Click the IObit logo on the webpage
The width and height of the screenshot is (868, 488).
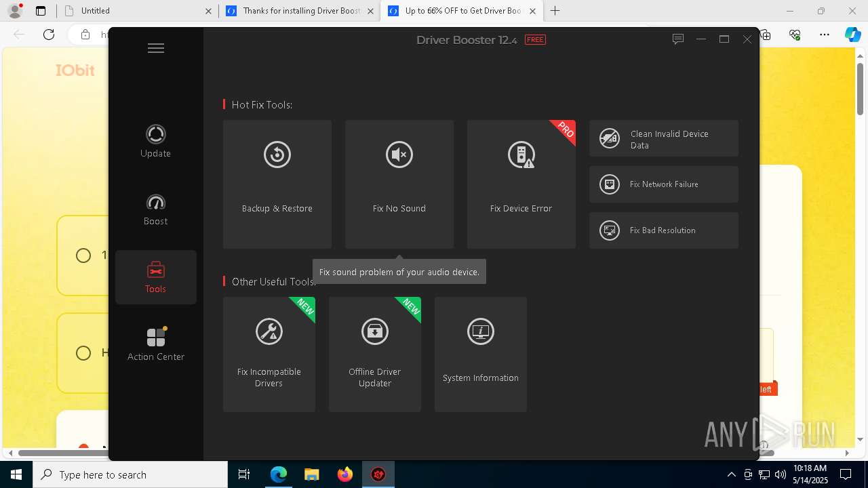point(75,70)
